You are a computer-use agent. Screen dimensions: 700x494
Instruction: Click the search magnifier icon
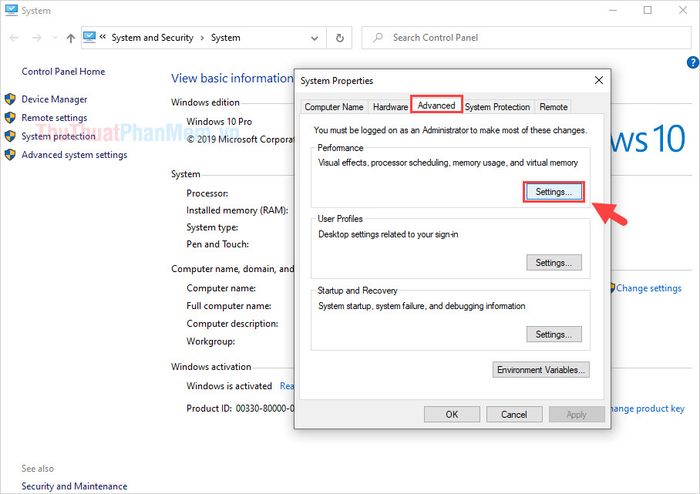pyautogui.click(x=378, y=37)
